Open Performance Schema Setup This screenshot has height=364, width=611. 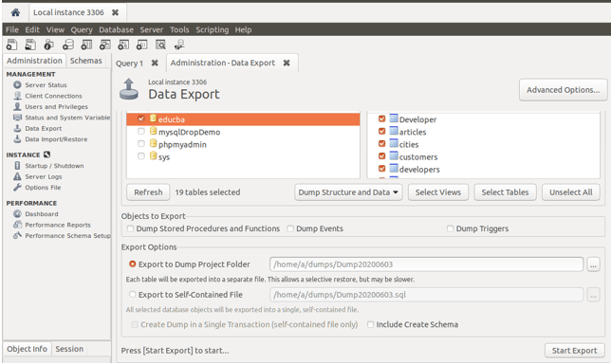[x=62, y=236]
